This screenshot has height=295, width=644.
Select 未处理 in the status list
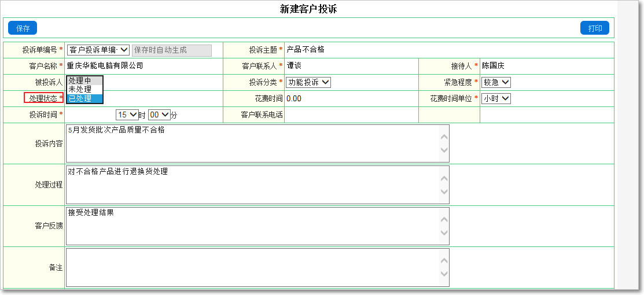click(x=80, y=89)
